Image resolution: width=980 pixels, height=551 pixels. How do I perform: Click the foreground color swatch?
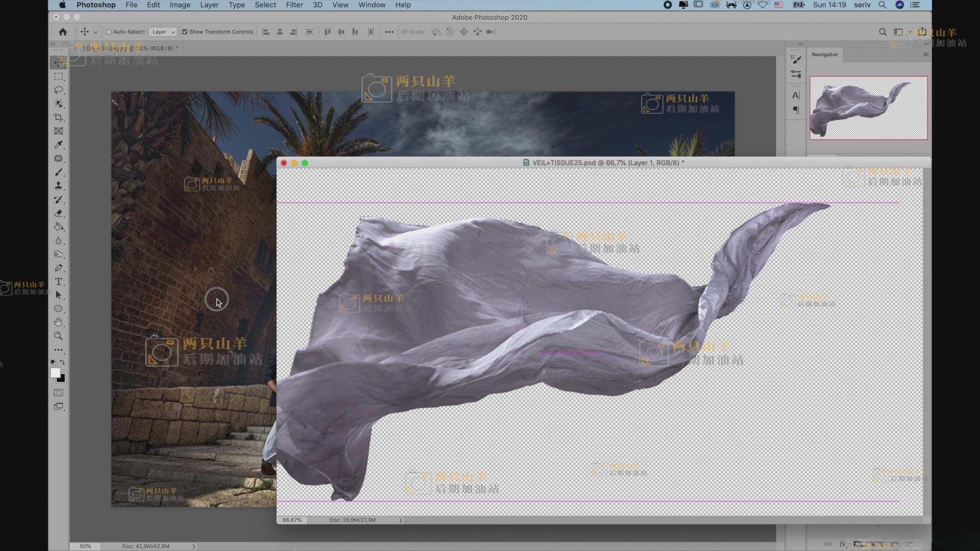(55, 373)
